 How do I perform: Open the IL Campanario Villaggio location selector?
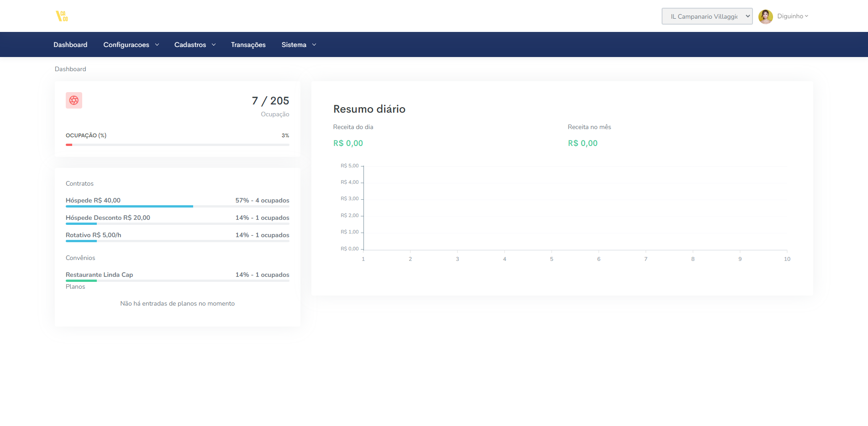706,16
